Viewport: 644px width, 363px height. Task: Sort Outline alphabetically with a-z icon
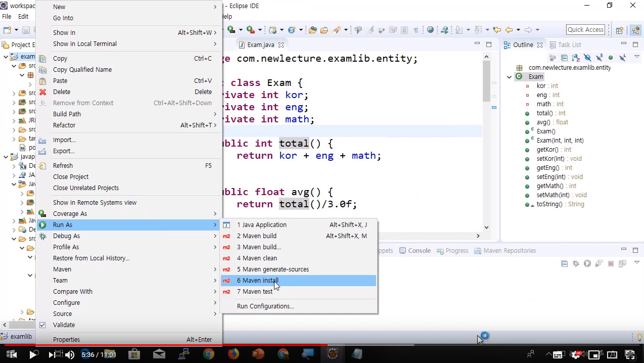coord(576,58)
